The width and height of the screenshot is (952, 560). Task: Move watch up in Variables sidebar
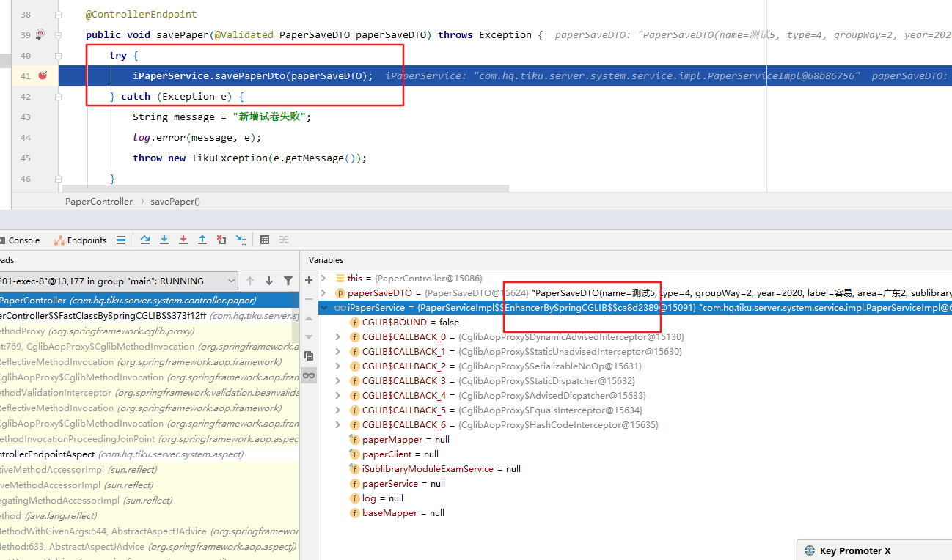coord(309,317)
